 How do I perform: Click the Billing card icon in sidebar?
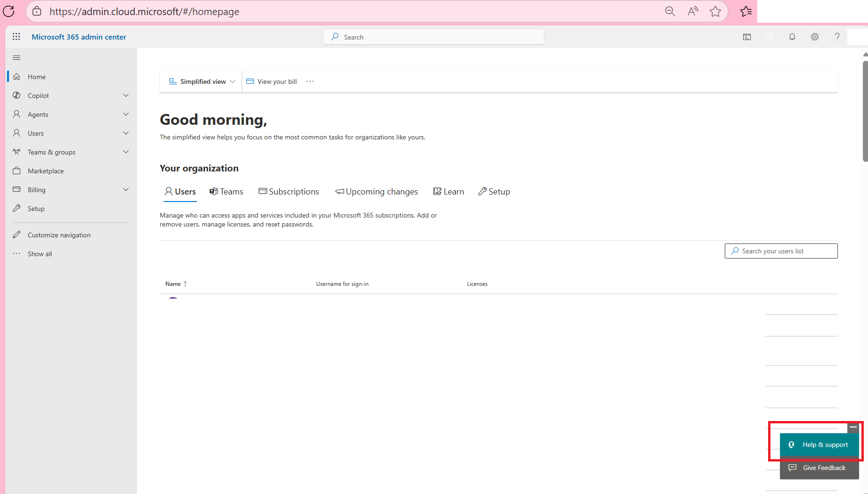click(16, 189)
